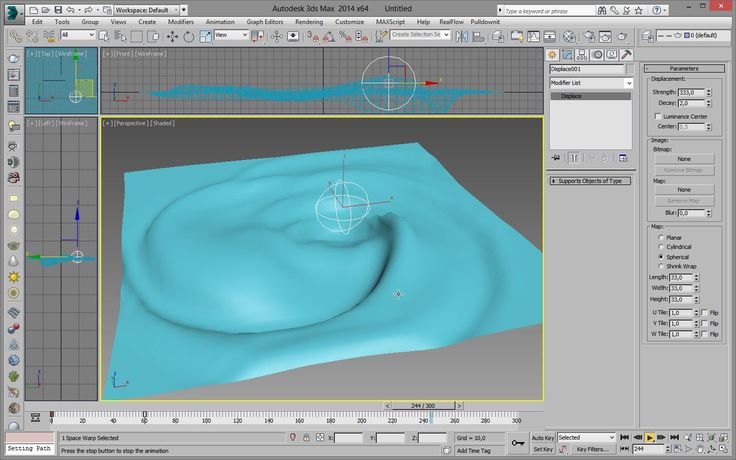Open Curve Editor icon
Viewport: 736px width, 460px height.
coord(534,36)
